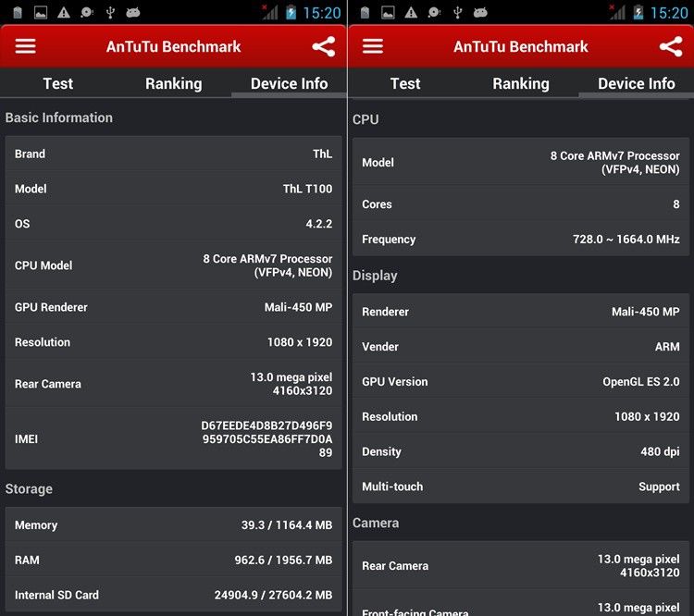Tap picture notification icon, right screen
Viewport: 694px width, 616px height.
tap(388, 12)
